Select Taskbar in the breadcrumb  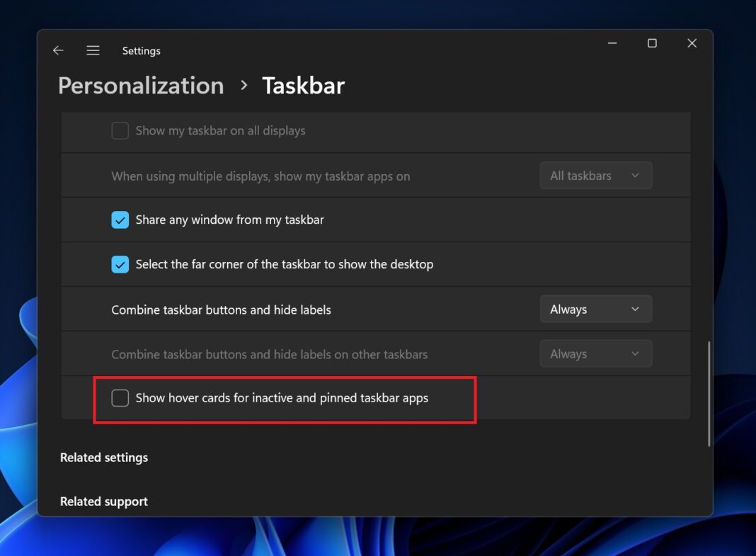coord(303,86)
